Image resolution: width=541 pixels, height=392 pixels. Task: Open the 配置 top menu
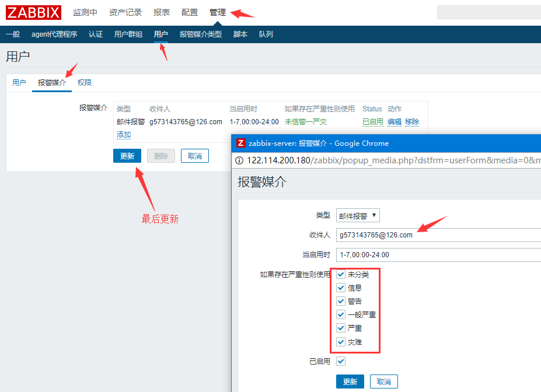[x=190, y=12]
